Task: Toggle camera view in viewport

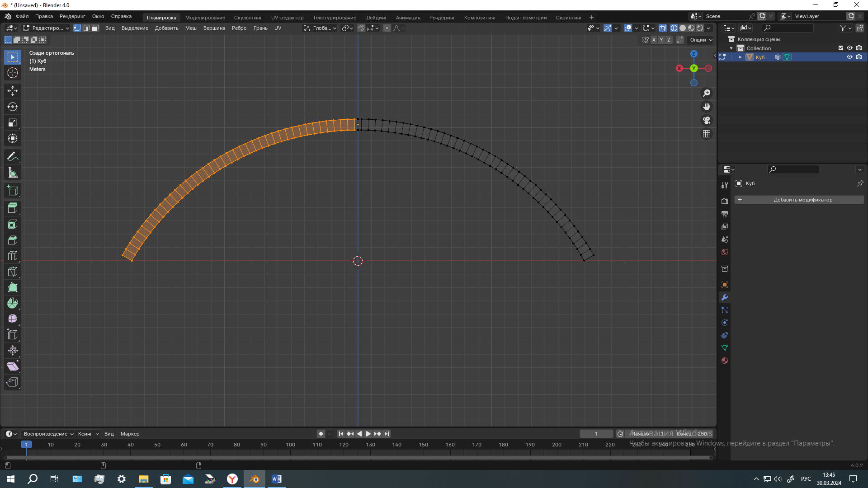Action: point(707,120)
